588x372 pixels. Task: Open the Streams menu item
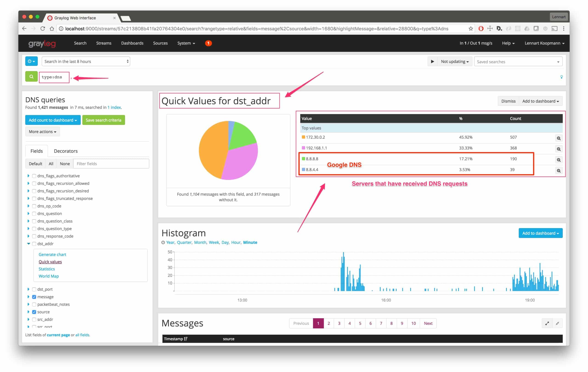(104, 43)
